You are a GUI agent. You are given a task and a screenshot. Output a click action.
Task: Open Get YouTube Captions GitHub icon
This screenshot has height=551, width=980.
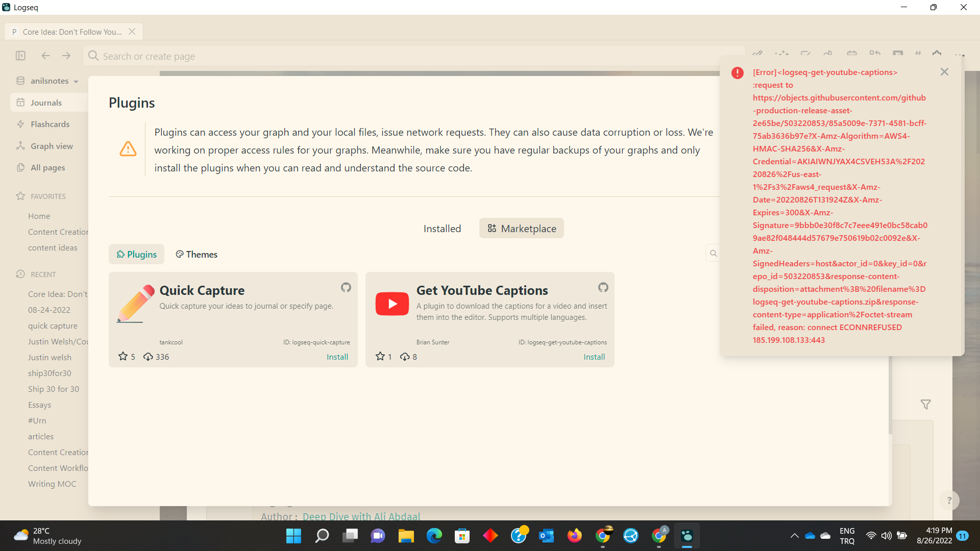tap(603, 288)
